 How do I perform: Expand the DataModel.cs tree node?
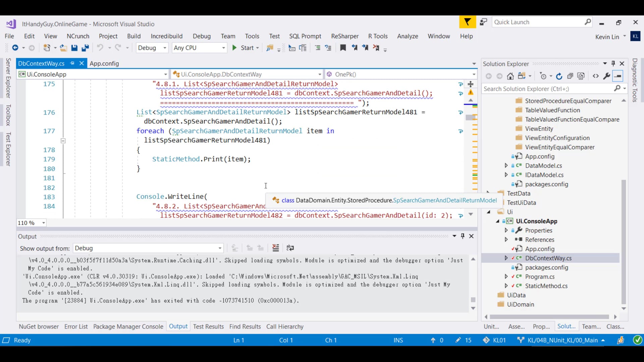506,166
